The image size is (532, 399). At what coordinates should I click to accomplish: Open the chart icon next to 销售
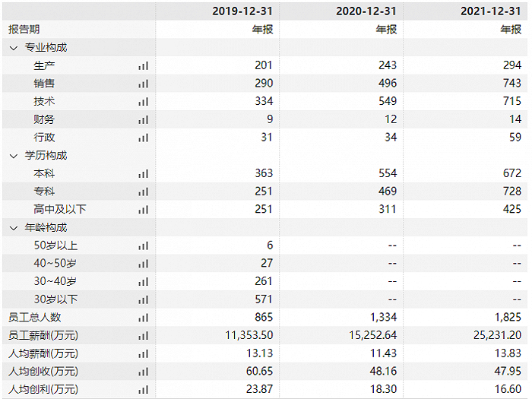point(143,84)
